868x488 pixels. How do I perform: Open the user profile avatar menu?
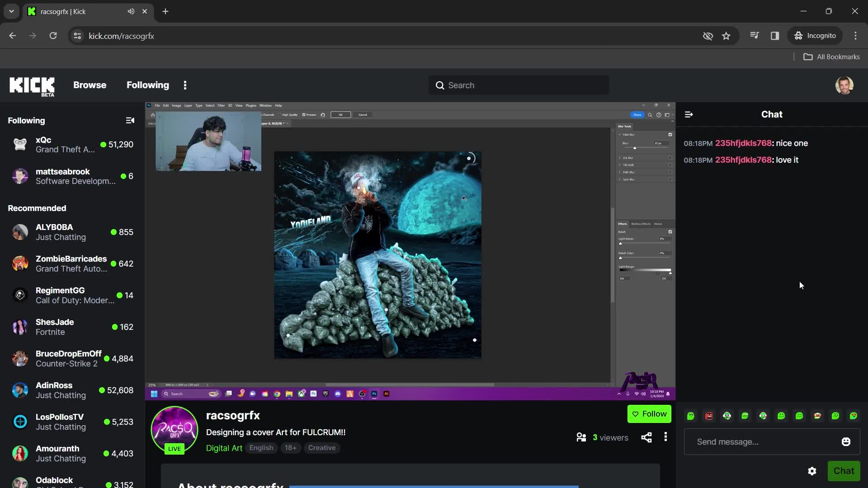844,85
